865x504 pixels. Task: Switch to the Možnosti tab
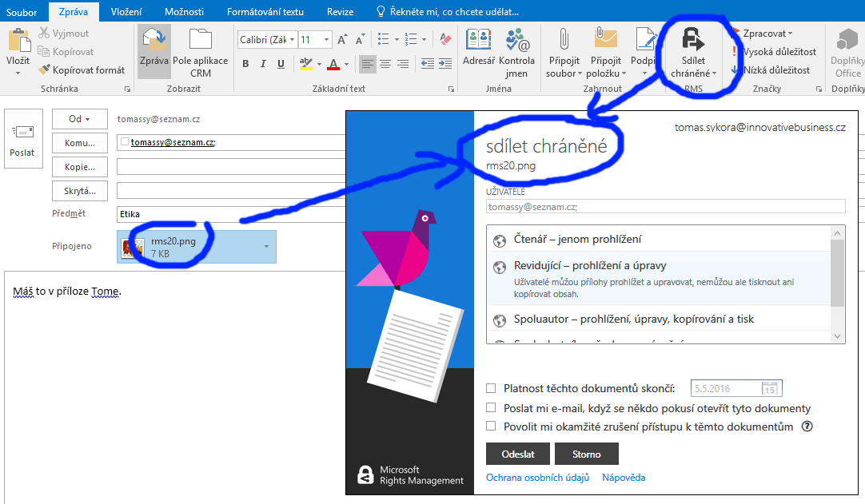tap(184, 11)
